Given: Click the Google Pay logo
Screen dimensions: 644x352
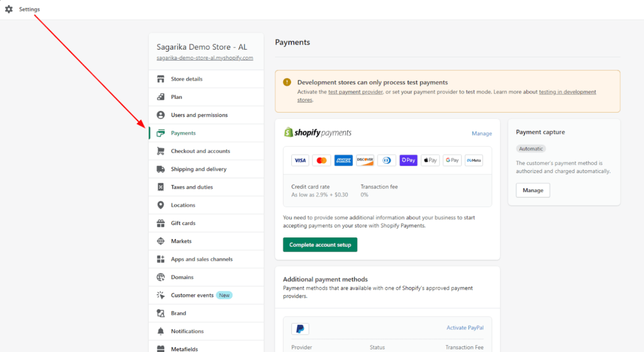Looking at the screenshot, I should [x=452, y=161].
